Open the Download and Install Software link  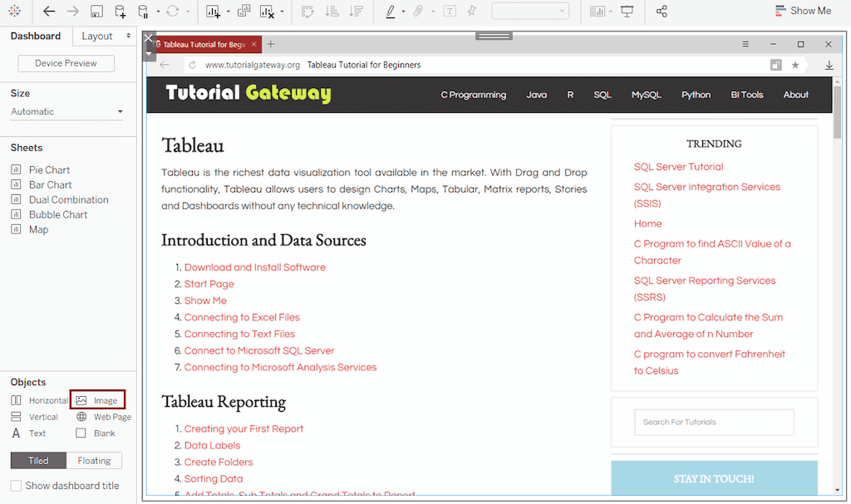point(254,267)
